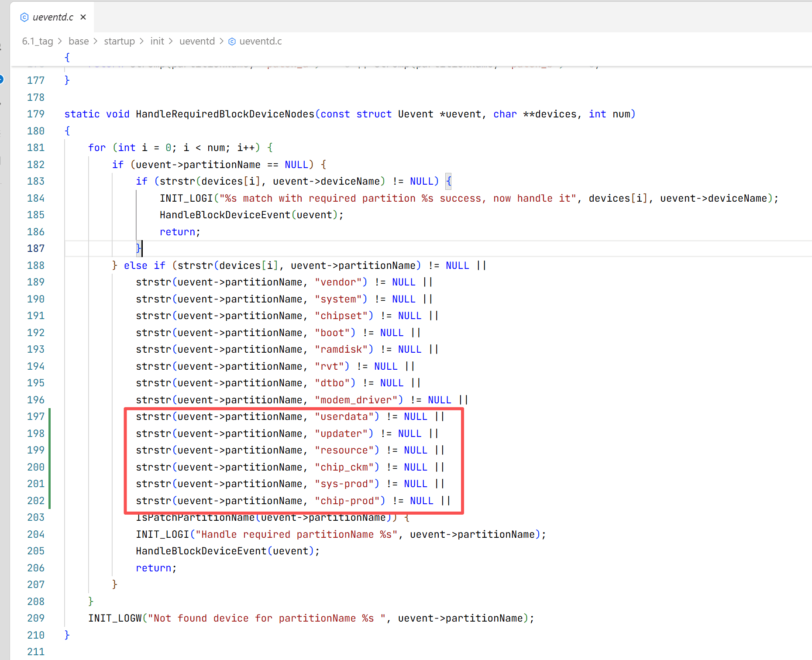This screenshot has width=812, height=660.
Task: Click the closing brace on line 187
Action: coord(138,248)
